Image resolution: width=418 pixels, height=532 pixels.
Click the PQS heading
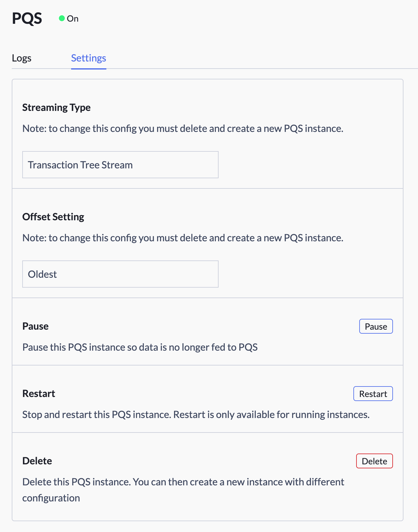pos(27,19)
